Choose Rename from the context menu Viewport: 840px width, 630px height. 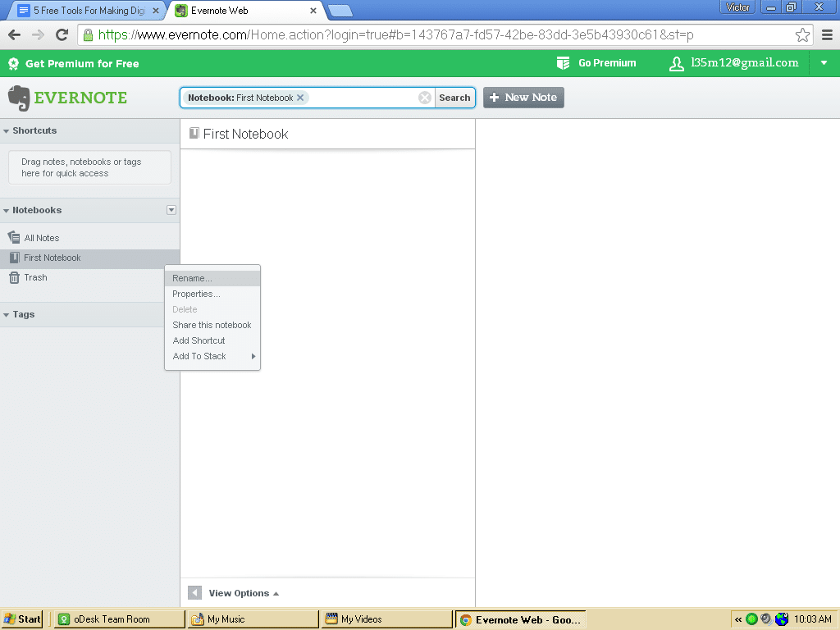[212, 278]
